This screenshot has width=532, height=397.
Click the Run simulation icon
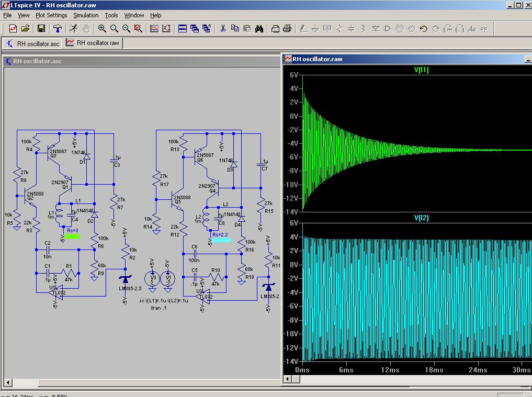click(x=74, y=29)
